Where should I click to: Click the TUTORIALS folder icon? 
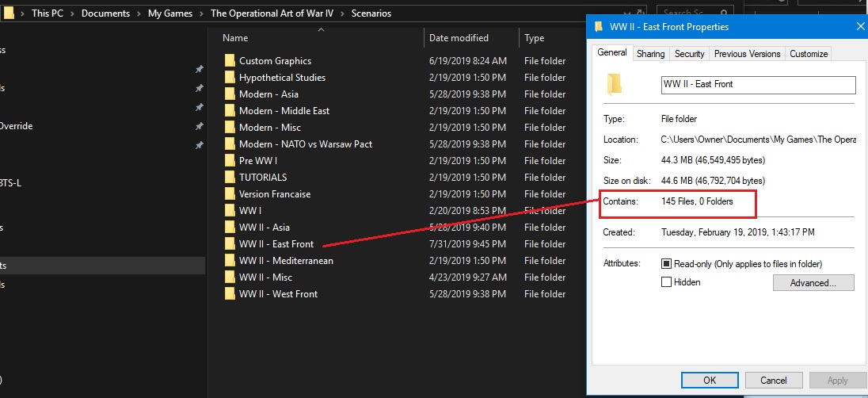pos(230,178)
